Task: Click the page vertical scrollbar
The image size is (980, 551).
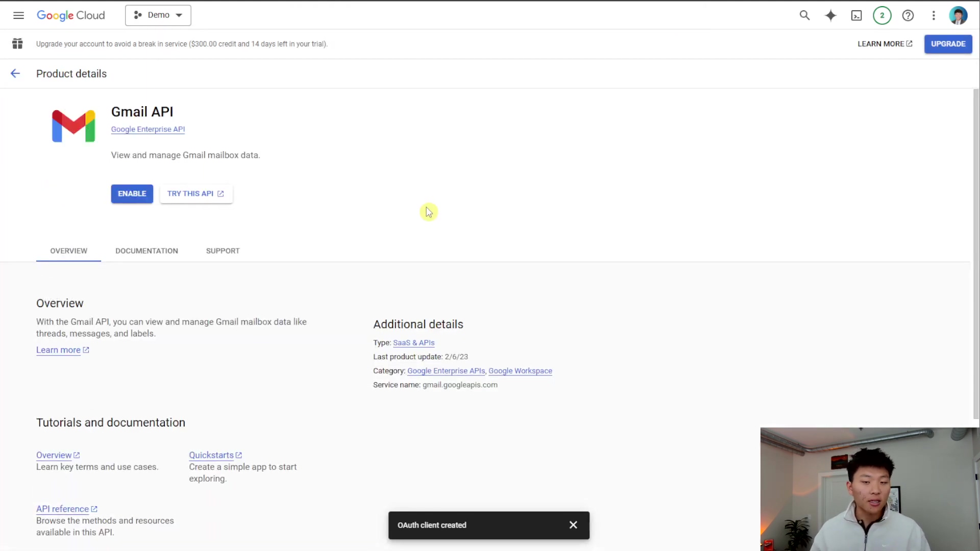Action: coord(976,254)
